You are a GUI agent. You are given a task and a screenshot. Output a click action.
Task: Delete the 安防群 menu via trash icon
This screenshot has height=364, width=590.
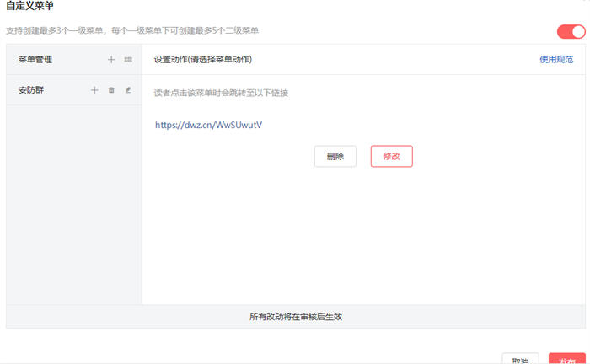pyautogui.click(x=111, y=90)
